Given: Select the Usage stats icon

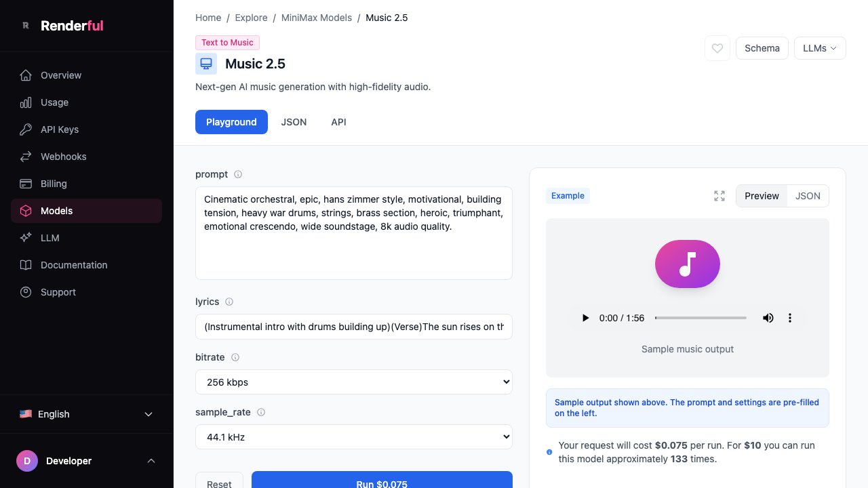Looking at the screenshot, I should pyautogui.click(x=25, y=102).
